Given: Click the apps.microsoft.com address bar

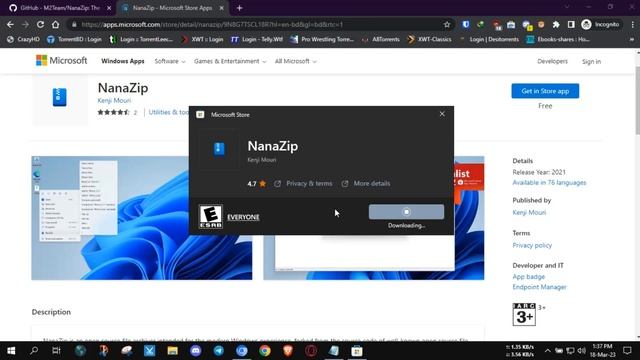Looking at the screenshot, I should tap(261, 24).
